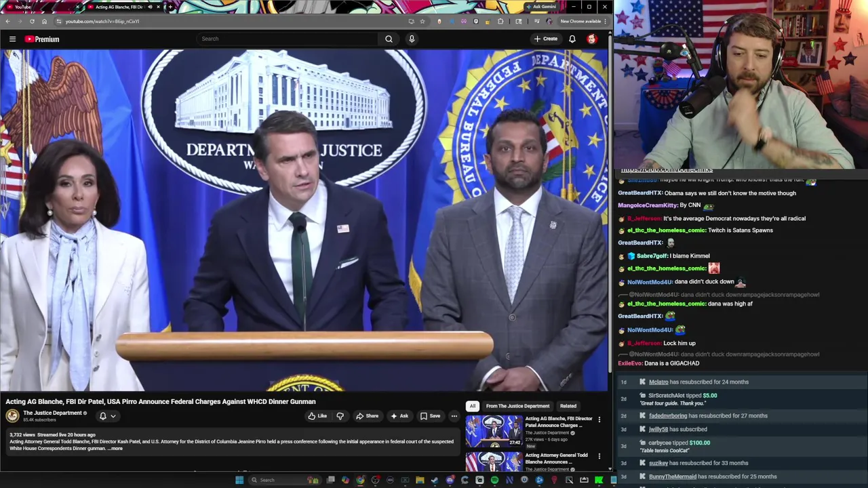Save video to a playlist

click(430, 416)
